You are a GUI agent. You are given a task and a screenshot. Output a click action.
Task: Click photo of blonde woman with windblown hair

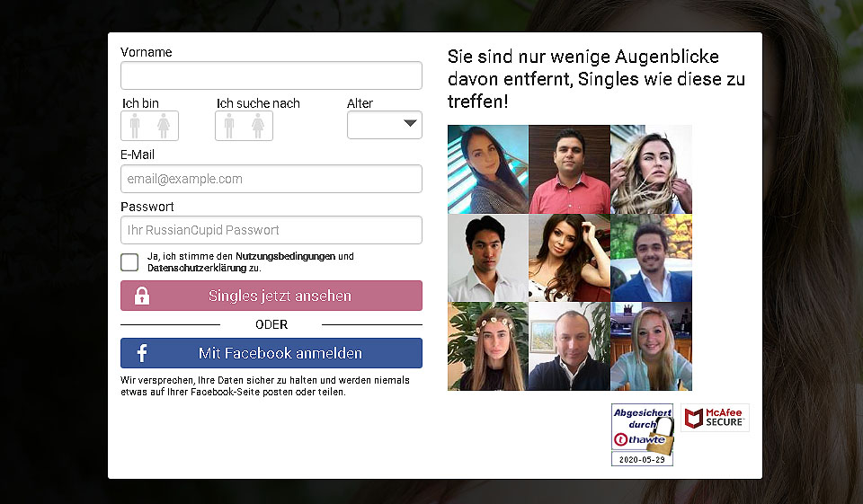click(x=651, y=170)
